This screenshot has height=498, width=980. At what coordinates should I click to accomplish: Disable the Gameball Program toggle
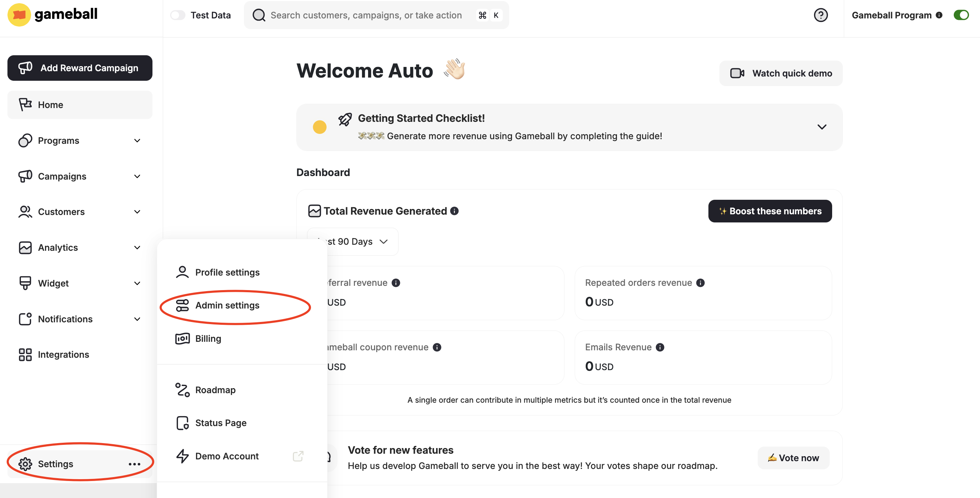tap(961, 15)
